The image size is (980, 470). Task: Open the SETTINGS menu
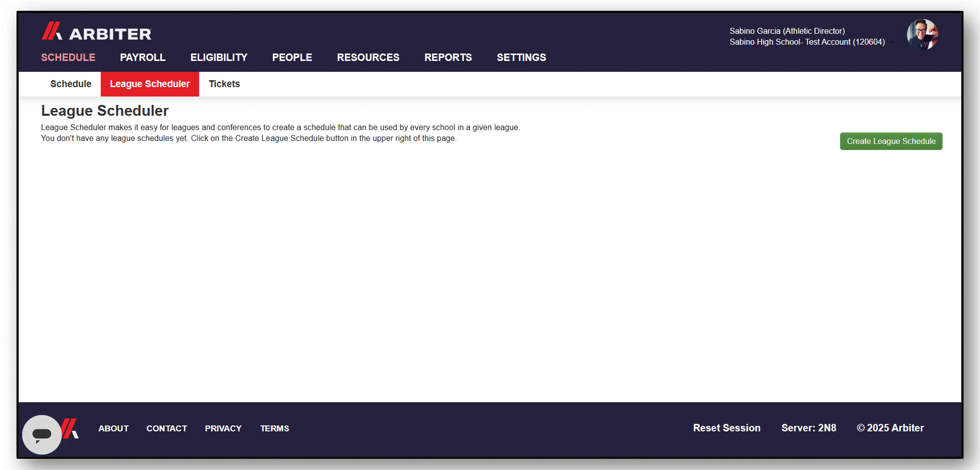pos(521,57)
